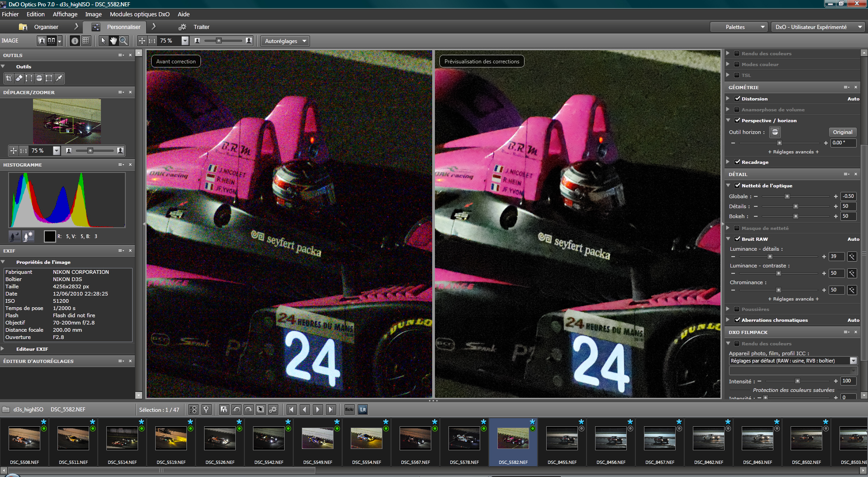Select the eyedropper white balance tool
Image resolution: width=868 pixels, height=477 pixels.
click(x=59, y=78)
